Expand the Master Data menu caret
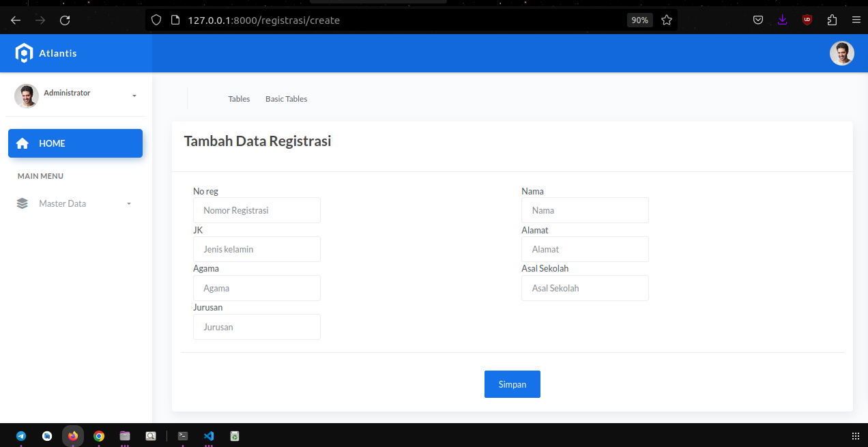Viewport: 868px width, 447px height. (129, 203)
